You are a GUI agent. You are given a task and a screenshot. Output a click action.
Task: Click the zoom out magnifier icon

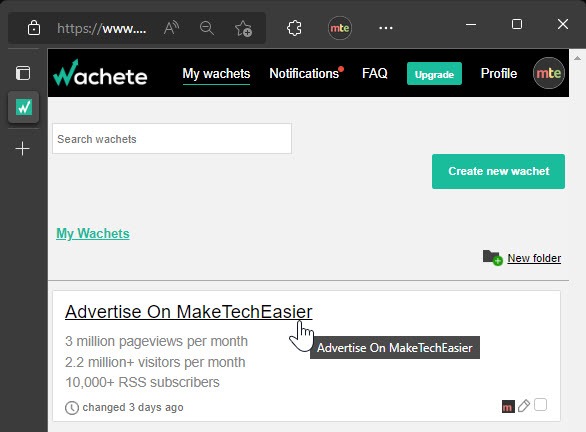point(207,28)
